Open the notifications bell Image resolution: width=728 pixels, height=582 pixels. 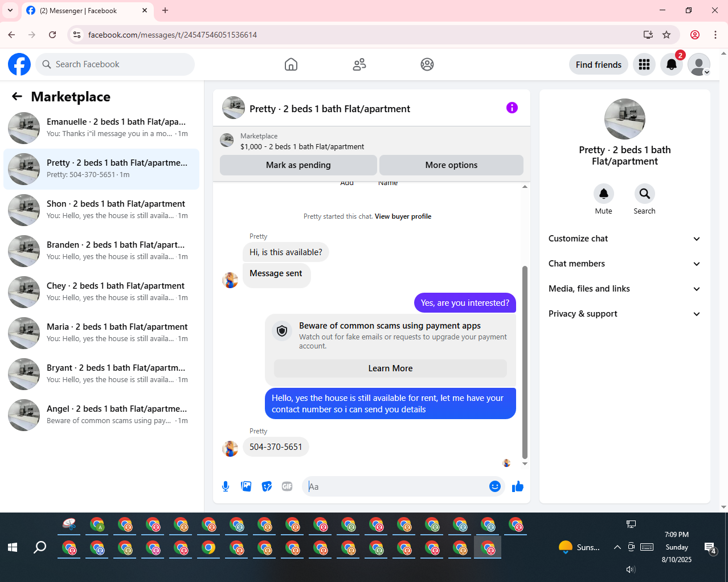click(x=672, y=64)
